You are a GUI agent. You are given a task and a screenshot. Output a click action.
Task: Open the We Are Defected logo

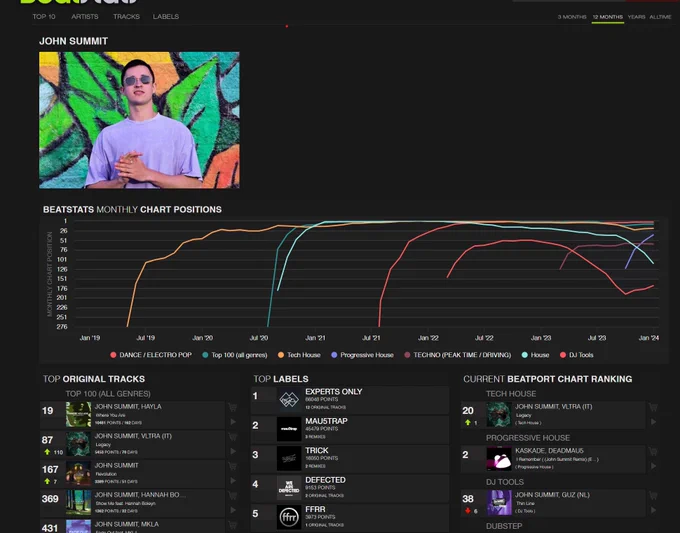[289, 488]
